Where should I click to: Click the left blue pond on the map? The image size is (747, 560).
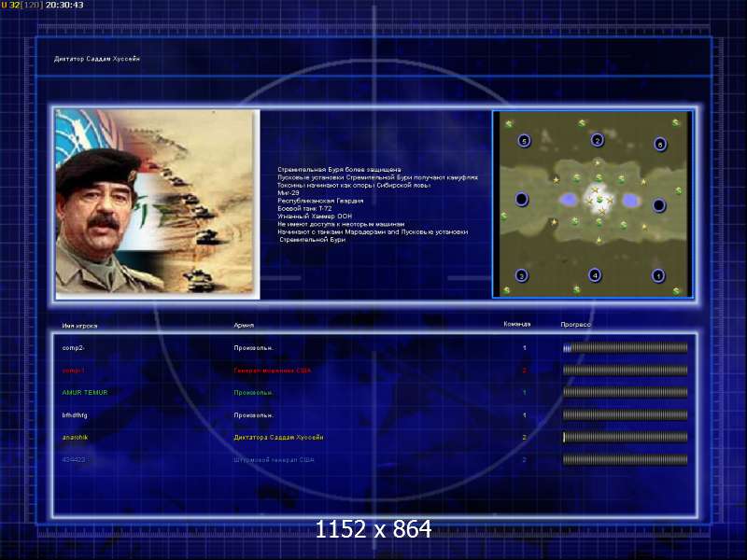(x=568, y=200)
